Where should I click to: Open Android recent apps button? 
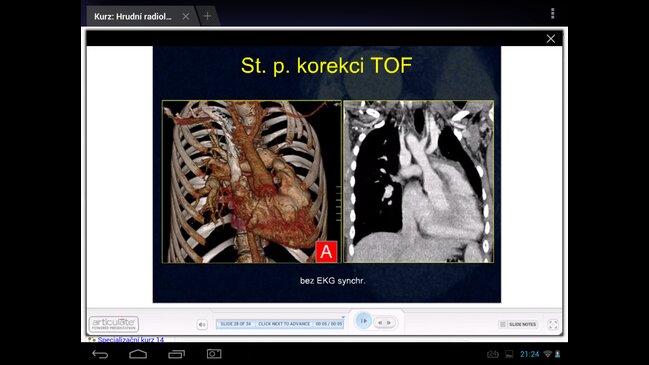click(177, 354)
